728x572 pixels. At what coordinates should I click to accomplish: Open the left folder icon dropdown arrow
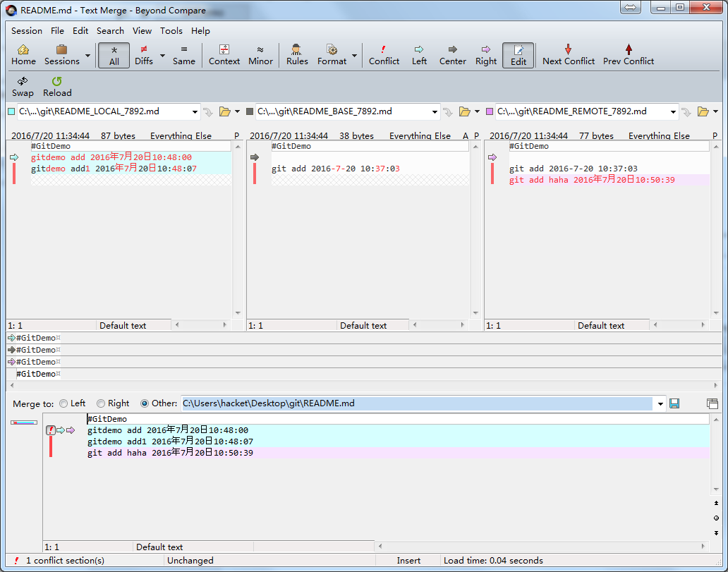237,111
